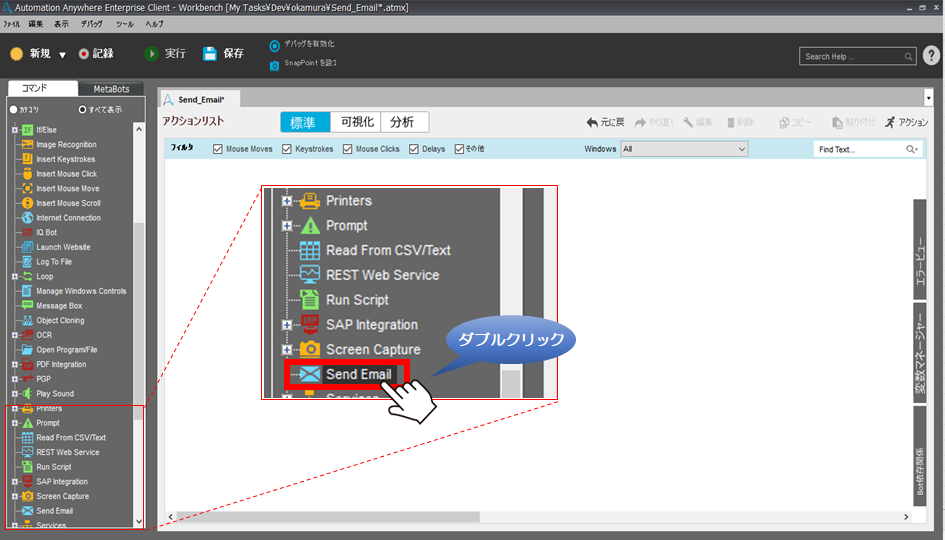Open the Windows dropdown showing All
The image size is (945, 540).
(684, 149)
